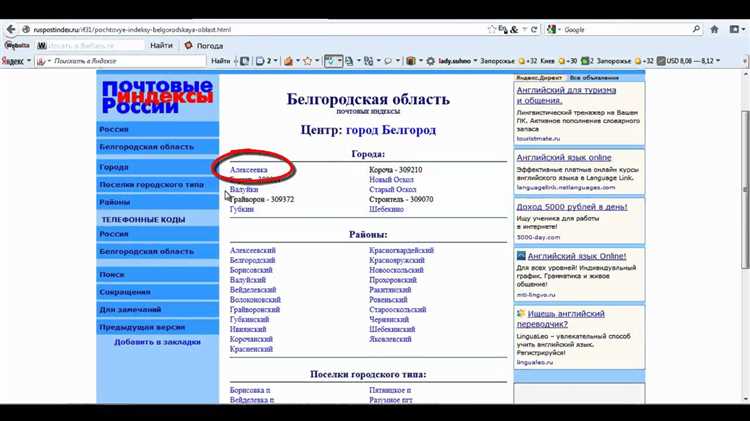Open Сокращения in the sidebar menu
This screenshot has width=750, height=421.
(x=158, y=292)
